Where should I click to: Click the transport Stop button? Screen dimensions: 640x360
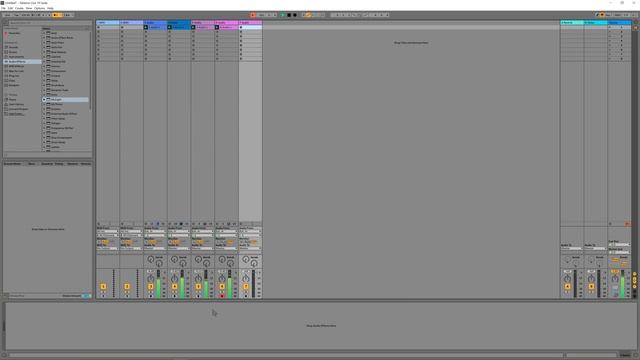point(289,15)
